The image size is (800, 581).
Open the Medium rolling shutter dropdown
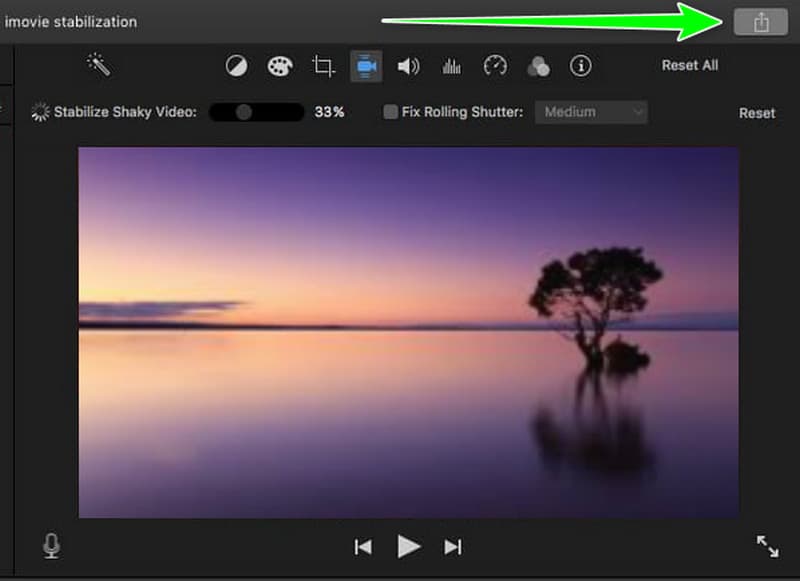pyautogui.click(x=591, y=112)
